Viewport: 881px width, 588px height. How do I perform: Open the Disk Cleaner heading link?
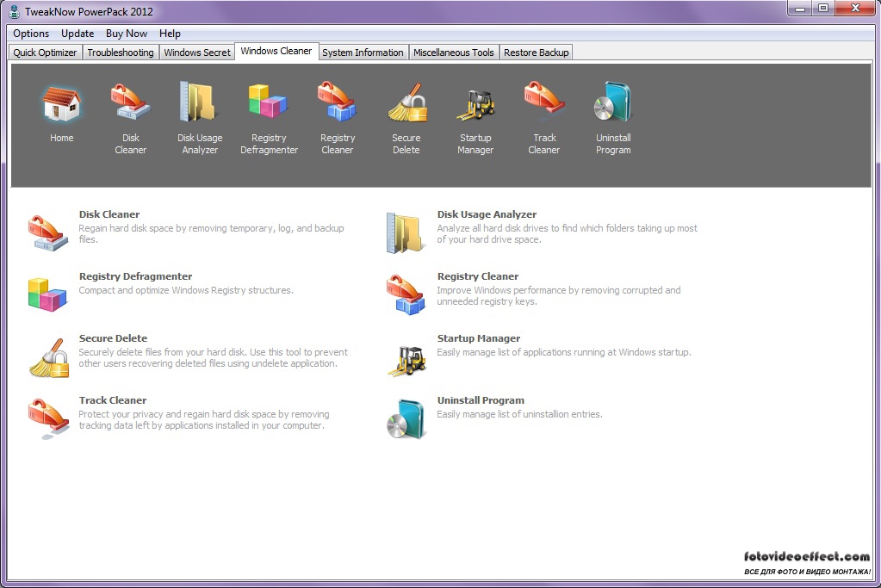(109, 214)
